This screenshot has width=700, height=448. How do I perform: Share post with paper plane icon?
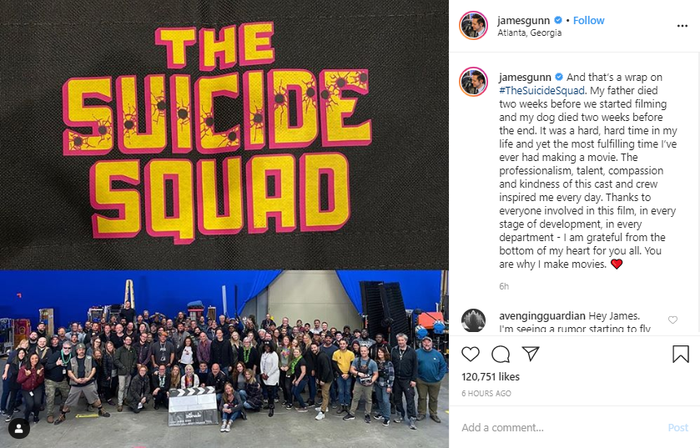pyautogui.click(x=531, y=353)
